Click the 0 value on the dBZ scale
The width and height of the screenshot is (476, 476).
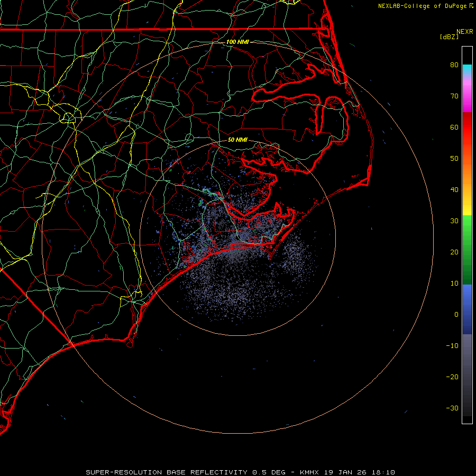[x=456, y=315]
